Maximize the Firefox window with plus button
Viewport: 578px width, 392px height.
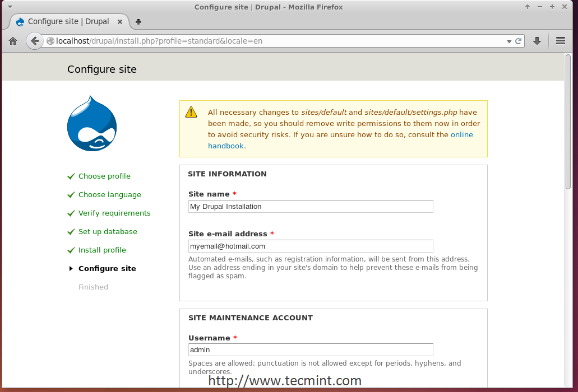552,7
